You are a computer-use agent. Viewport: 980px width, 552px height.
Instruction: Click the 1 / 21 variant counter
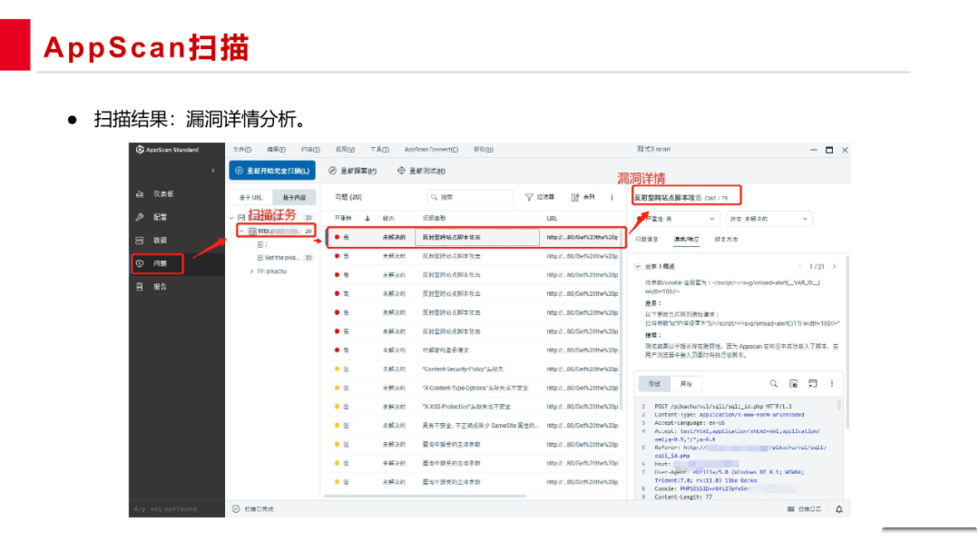[817, 266]
